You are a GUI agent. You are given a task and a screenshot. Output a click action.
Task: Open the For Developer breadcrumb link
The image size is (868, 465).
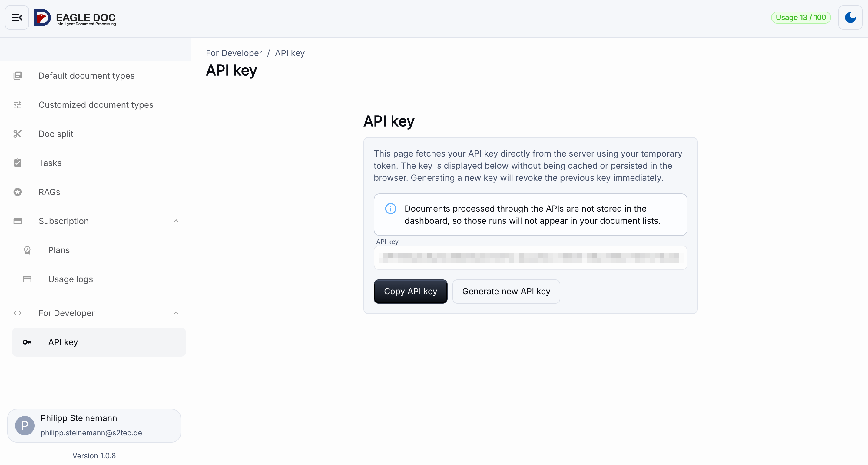[x=234, y=53]
